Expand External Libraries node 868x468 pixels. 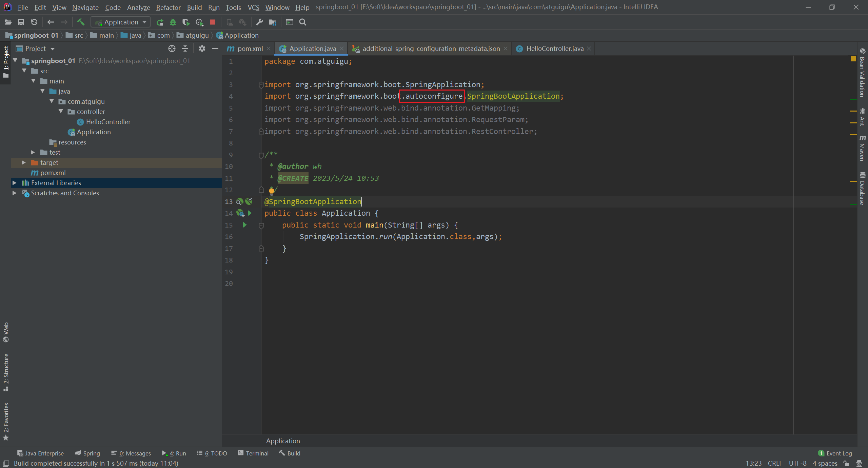pyautogui.click(x=15, y=183)
